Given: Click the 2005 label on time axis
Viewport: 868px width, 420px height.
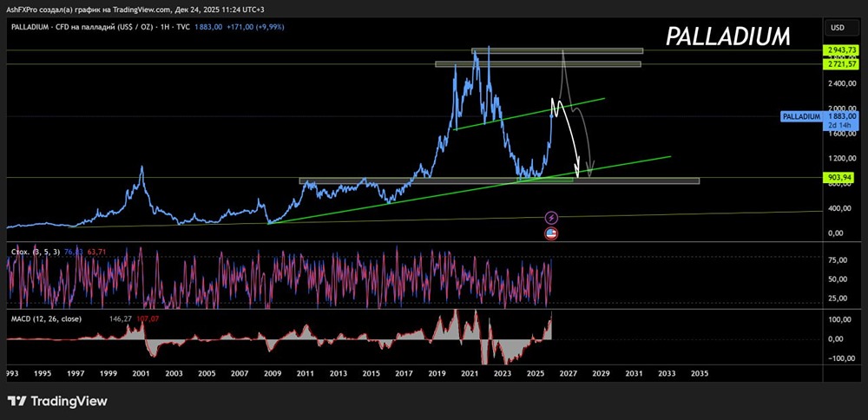Looking at the screenshot, I should point(207,373).
